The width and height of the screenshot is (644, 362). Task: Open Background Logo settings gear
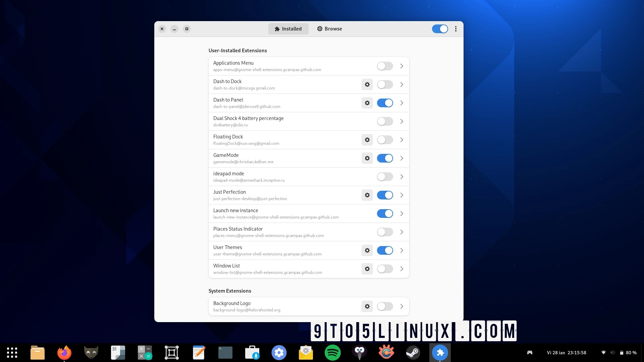tap(367, 306)
